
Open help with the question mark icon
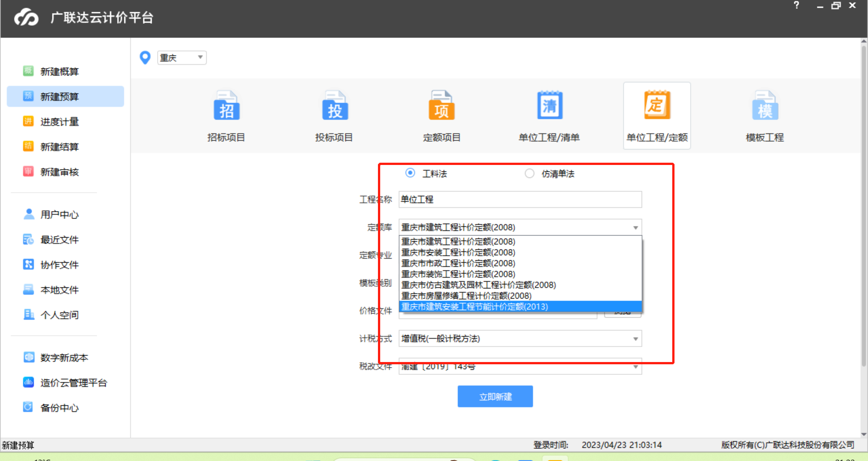tap(797, 5)
